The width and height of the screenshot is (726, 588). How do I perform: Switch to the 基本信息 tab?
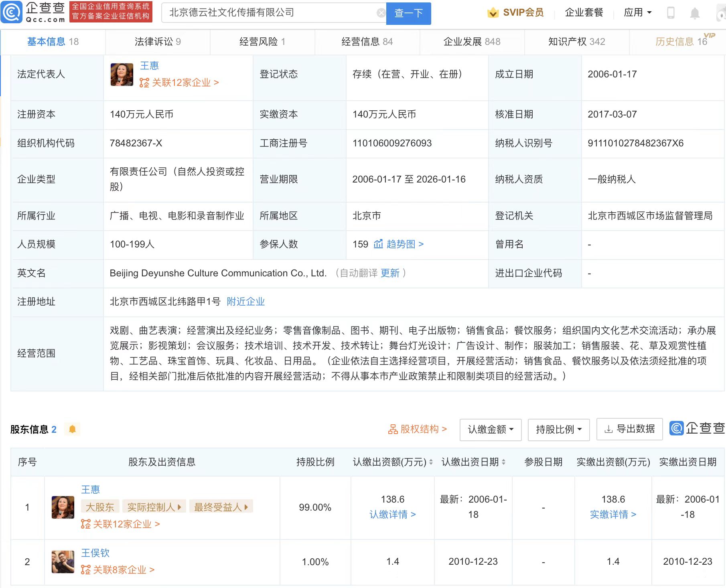(53, 42)
